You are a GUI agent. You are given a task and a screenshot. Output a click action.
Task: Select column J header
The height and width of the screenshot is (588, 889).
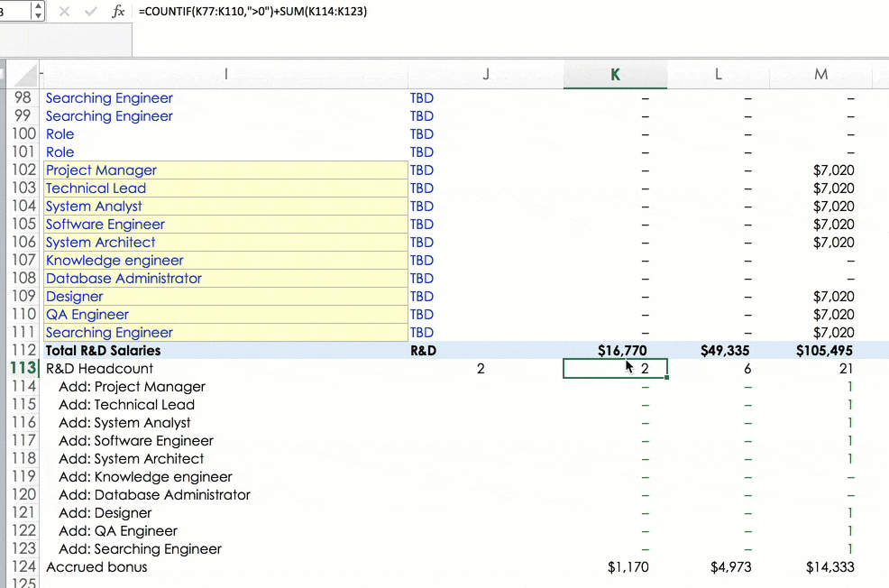[486, 74]
